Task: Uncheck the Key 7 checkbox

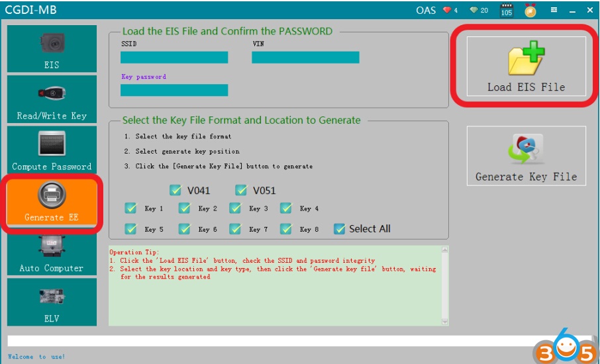Action: pyautogui.click(x=235, y=228)
